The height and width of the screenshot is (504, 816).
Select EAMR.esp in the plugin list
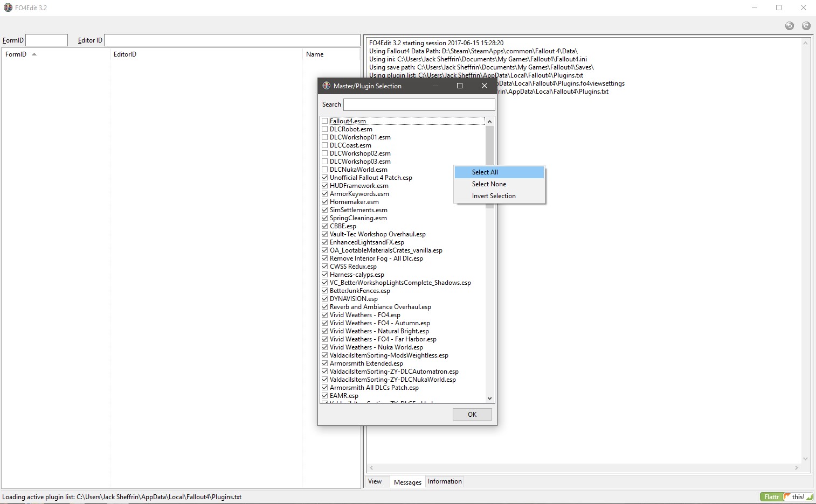344,396
